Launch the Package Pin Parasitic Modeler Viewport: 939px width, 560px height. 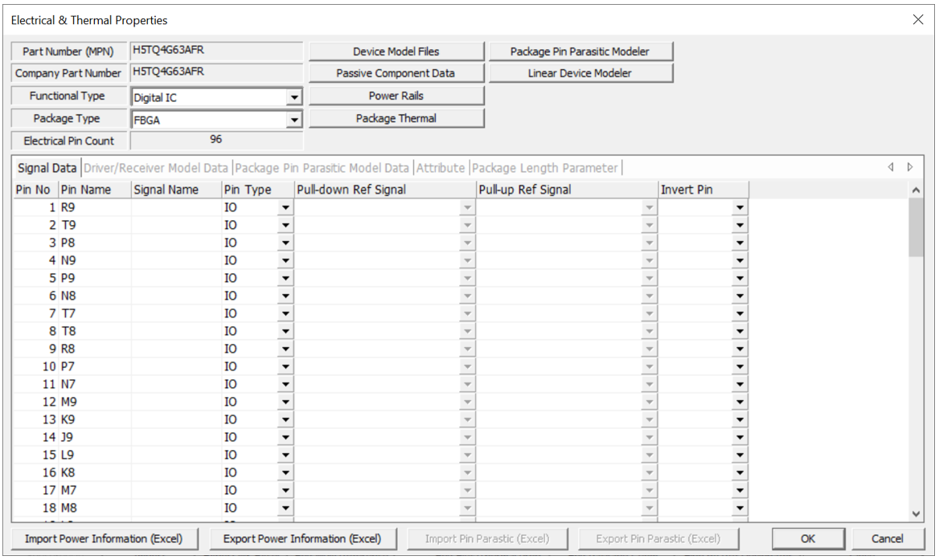point(580,51)
